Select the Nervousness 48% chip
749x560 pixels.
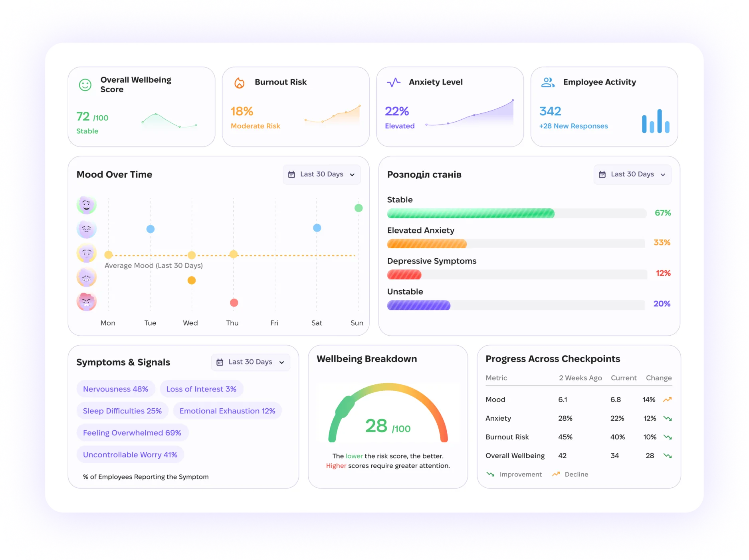[x=116, y=389]
